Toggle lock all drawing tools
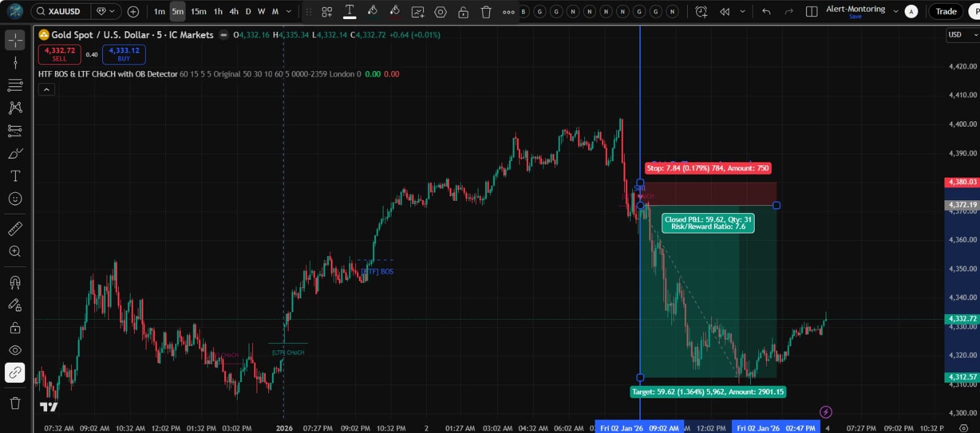Image resolution: width=980 pixels, height=433 pixels. pos(15,328)
